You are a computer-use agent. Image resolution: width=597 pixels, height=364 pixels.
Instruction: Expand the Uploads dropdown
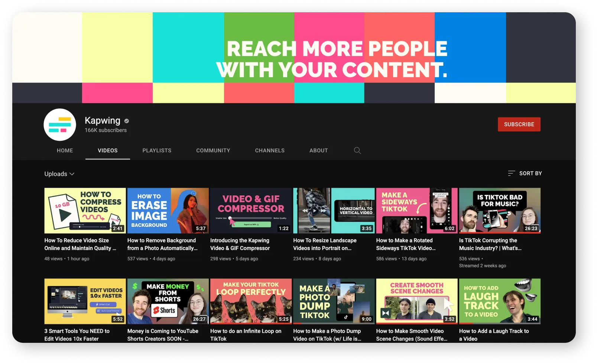pyautogui.click(x=59, y=174)
